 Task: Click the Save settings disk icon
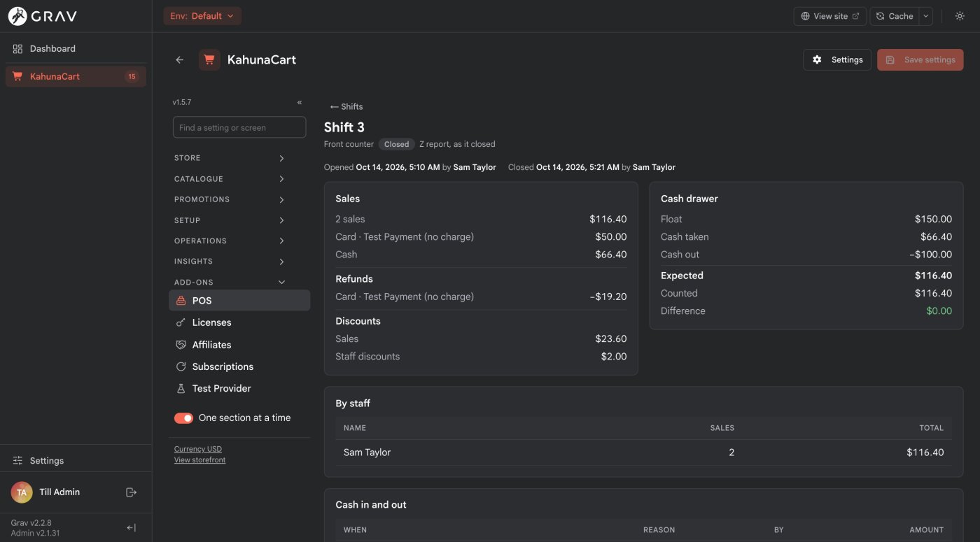pyautogui.click(x=890, y=59)
